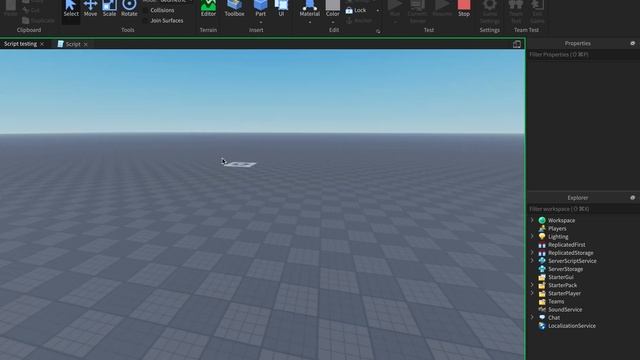Screen dimensions: 640x360
Task: Close the Script testing tab
Action: pyautogui.click(x=42, y=44)
